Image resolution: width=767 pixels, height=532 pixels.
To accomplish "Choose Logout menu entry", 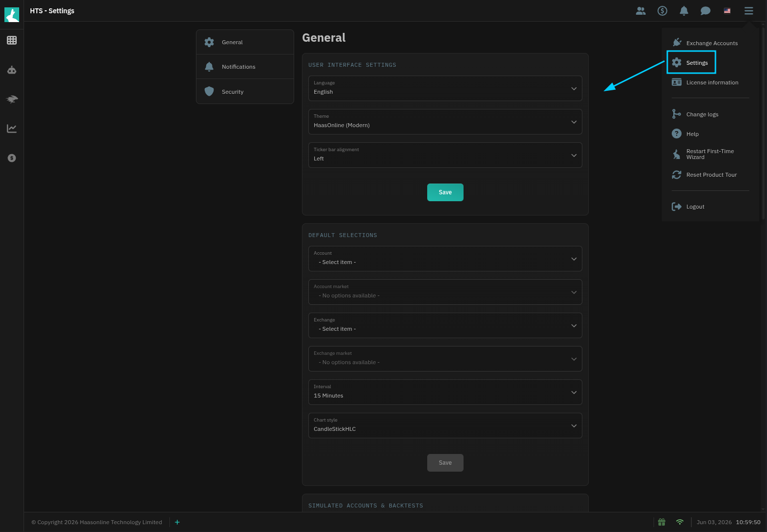I will click(710, 207).
